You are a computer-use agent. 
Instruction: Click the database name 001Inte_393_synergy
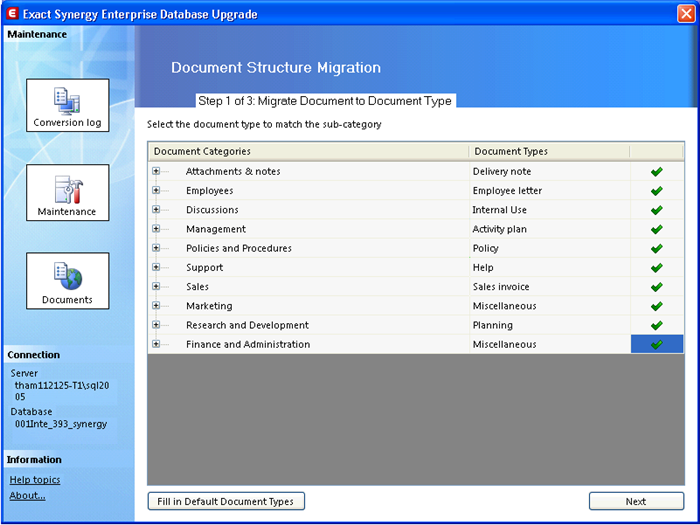(x=61, y=424)
